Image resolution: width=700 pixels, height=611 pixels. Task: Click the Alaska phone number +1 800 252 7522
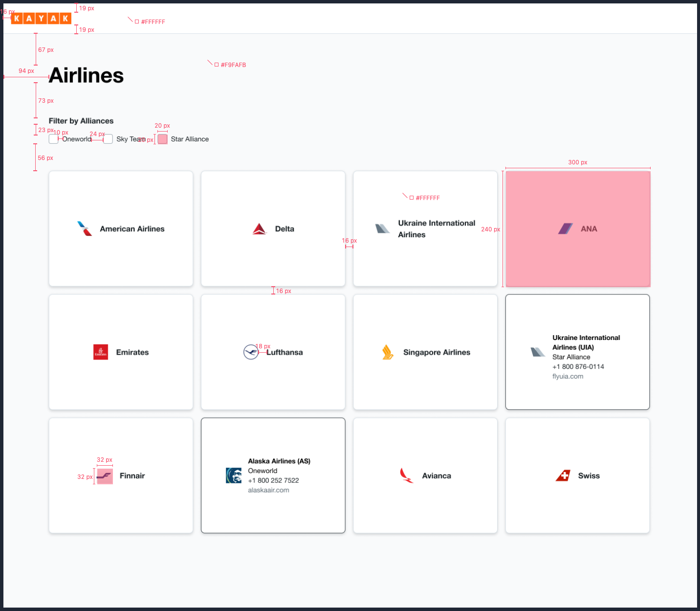pos(273,480)
